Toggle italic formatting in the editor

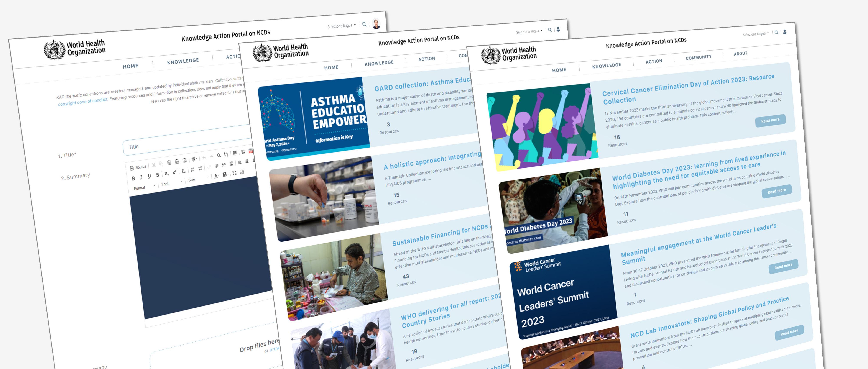[x=141, y=177]
